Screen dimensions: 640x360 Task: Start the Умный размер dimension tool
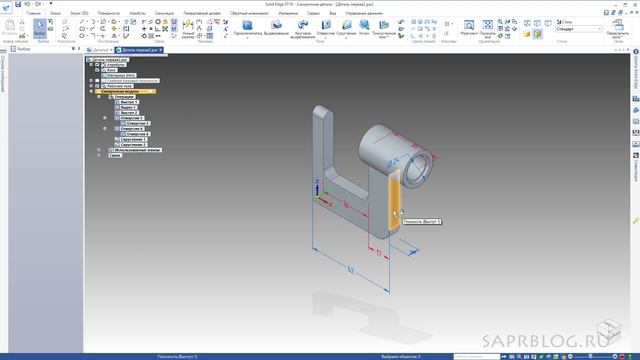coord(188,29)
